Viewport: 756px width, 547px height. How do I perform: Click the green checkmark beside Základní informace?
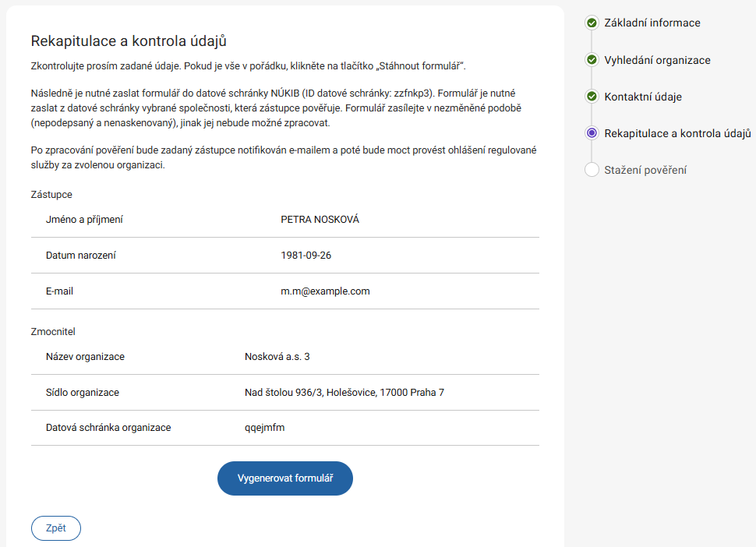pos(592,23)
